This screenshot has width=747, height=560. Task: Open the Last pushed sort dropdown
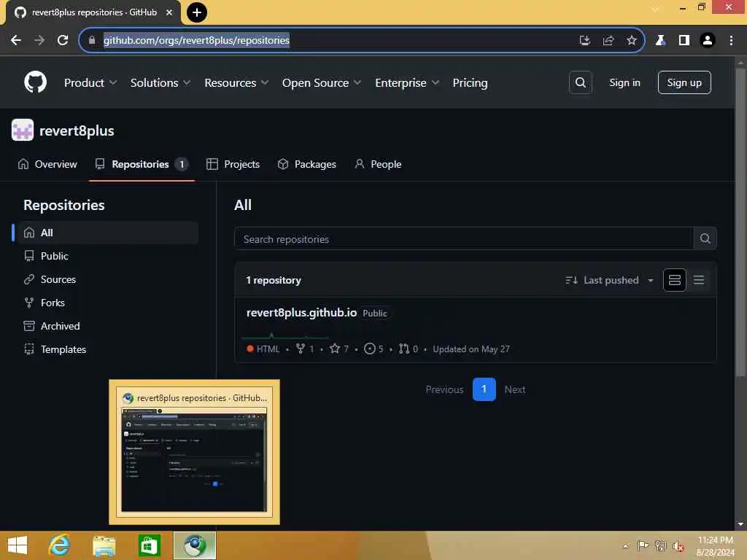point(609,280)
